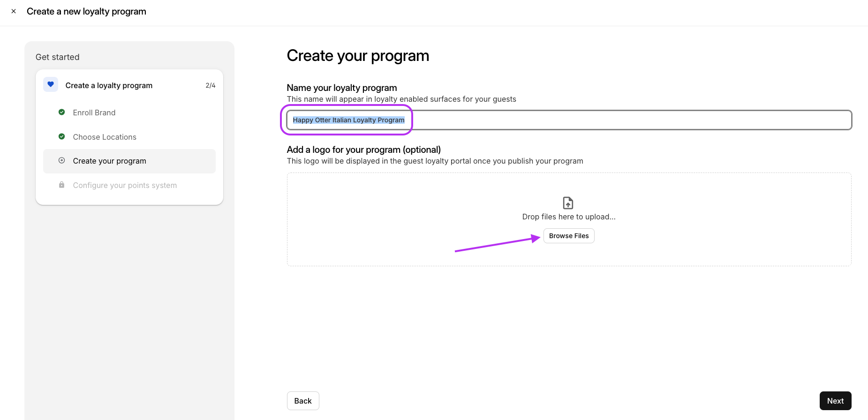Click the blue heart loyalty icon
This screenshot has width=868, height=420.
coord(51,84)
